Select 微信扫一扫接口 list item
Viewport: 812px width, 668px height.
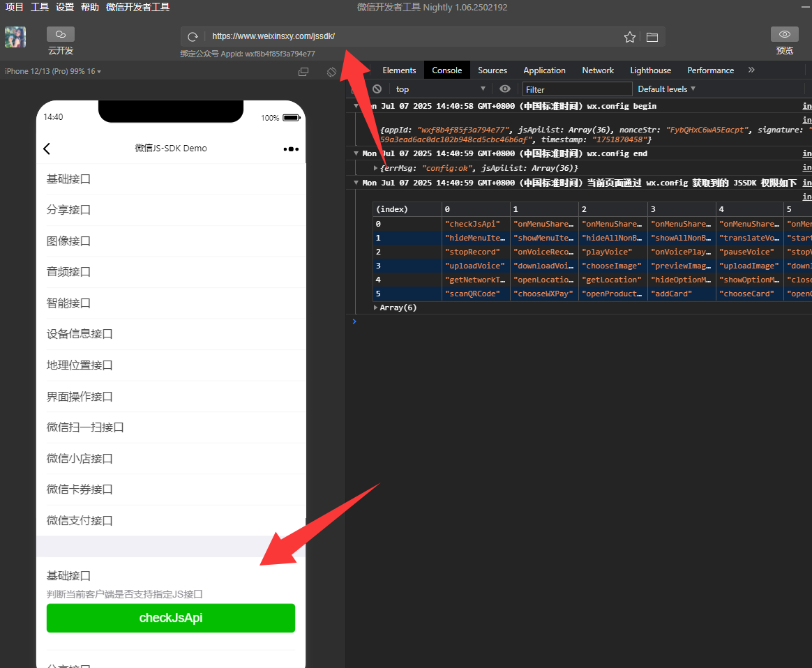tap(171, 427)
